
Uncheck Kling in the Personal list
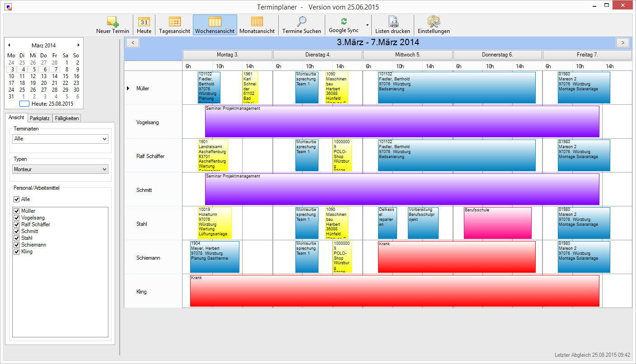click(17, 252)
